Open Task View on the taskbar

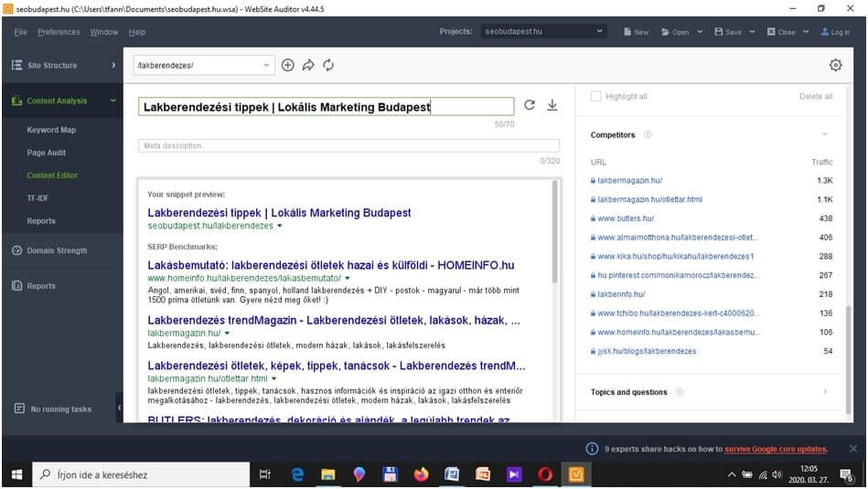pyautogui.click(x=264, y=474)
